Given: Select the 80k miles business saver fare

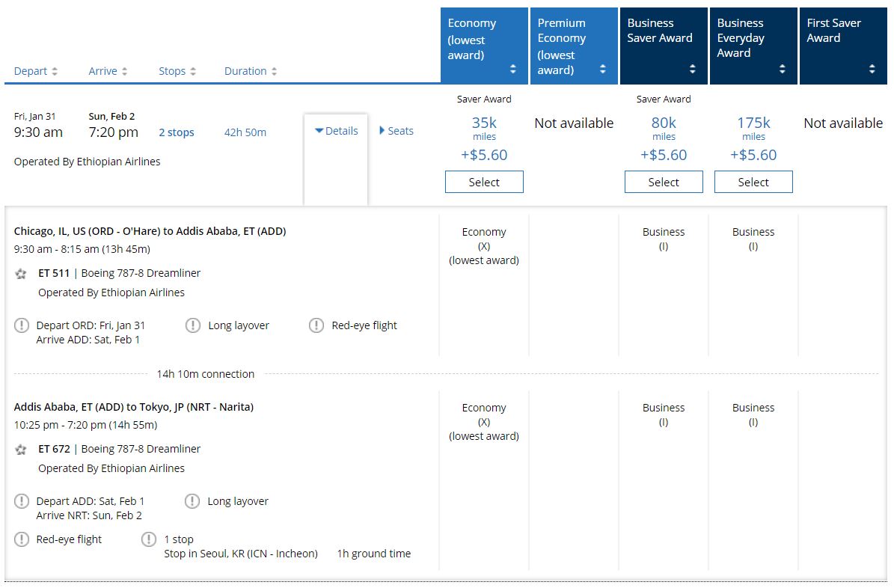Looking at the screenshot, I should [664, 182].
